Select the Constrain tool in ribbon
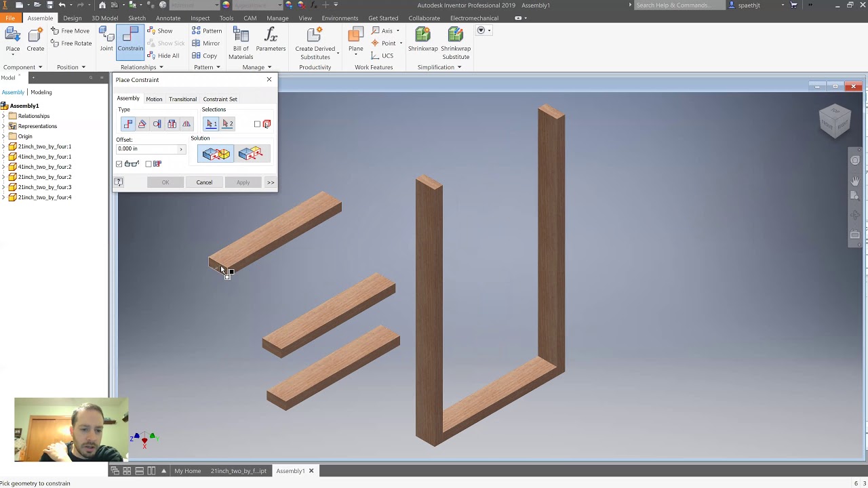 point(130,41)
